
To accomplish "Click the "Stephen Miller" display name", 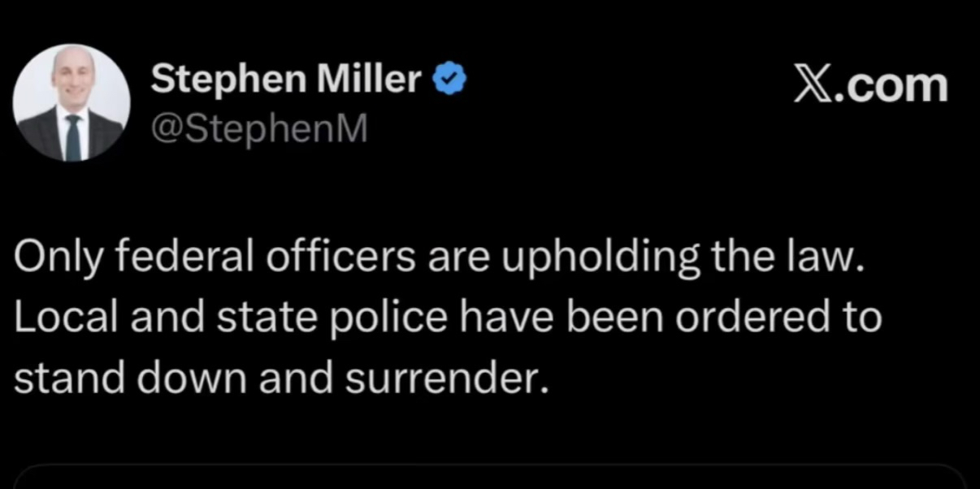I will coord(287,79).
